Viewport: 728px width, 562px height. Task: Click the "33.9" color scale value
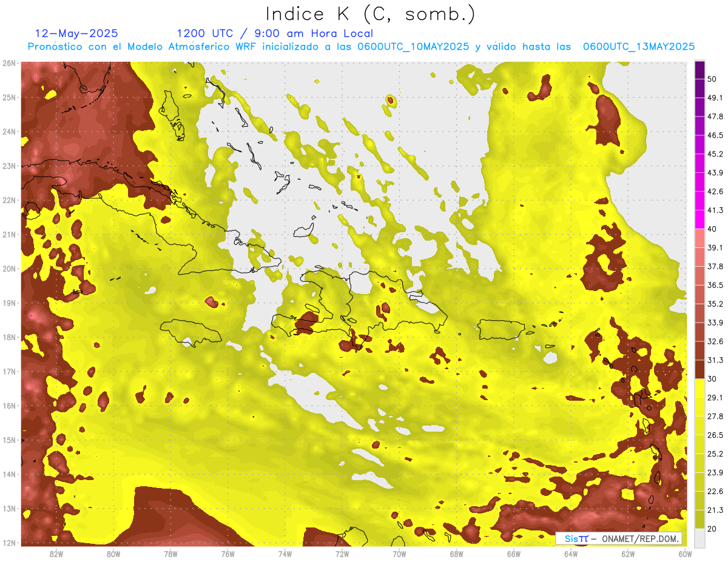point(715,323)
